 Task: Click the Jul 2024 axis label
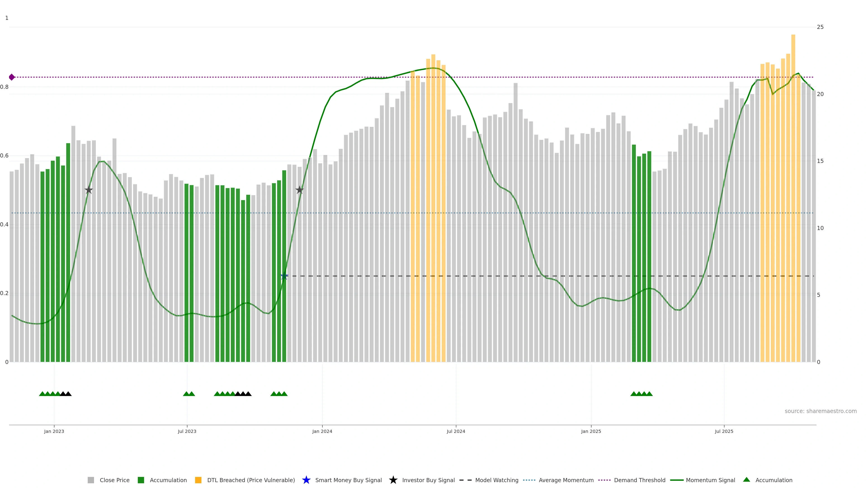point(455,431)
